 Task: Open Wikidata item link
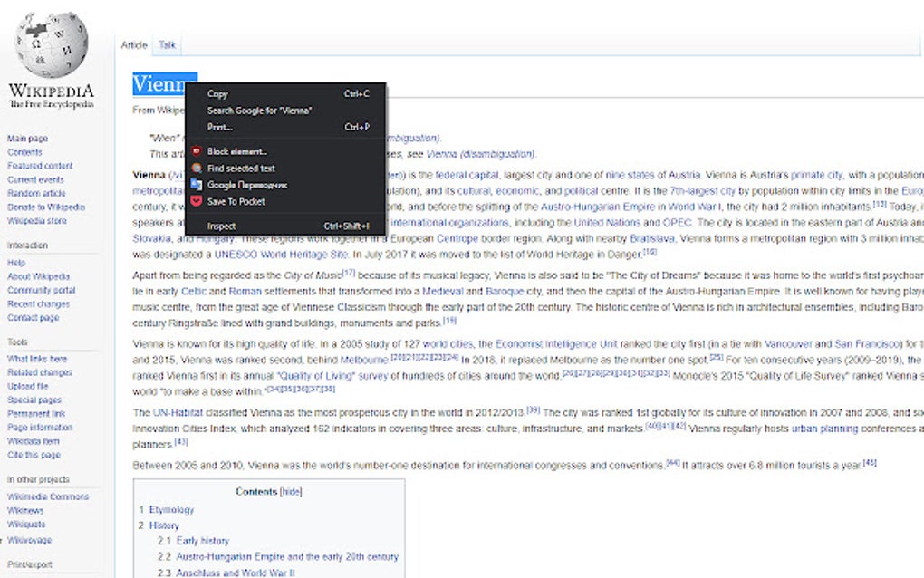click(x=34, y=440)
